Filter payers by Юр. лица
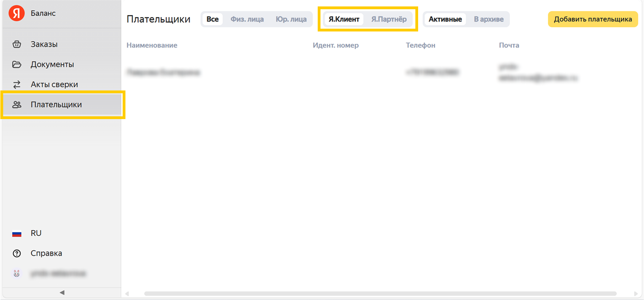 pyautogui.click(x=291, y=19)
